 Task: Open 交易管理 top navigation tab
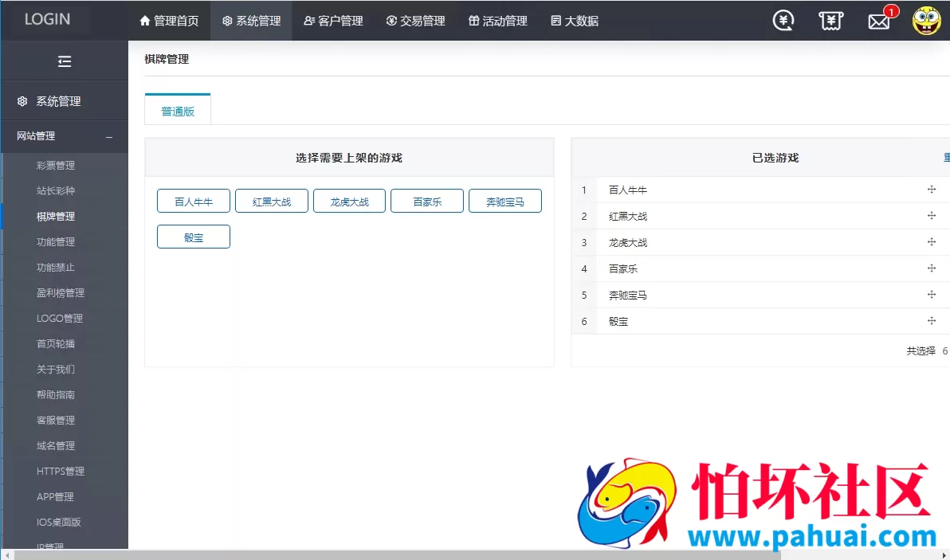416,21
